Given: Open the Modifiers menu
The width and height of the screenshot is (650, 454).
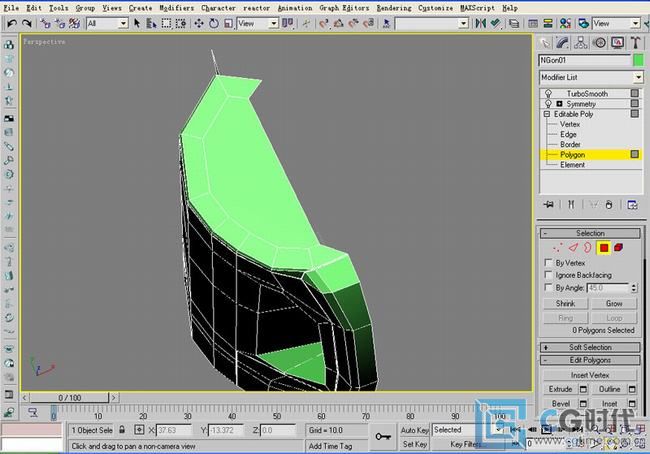Looking at the screenshot, I should click(x=177, y=8).
